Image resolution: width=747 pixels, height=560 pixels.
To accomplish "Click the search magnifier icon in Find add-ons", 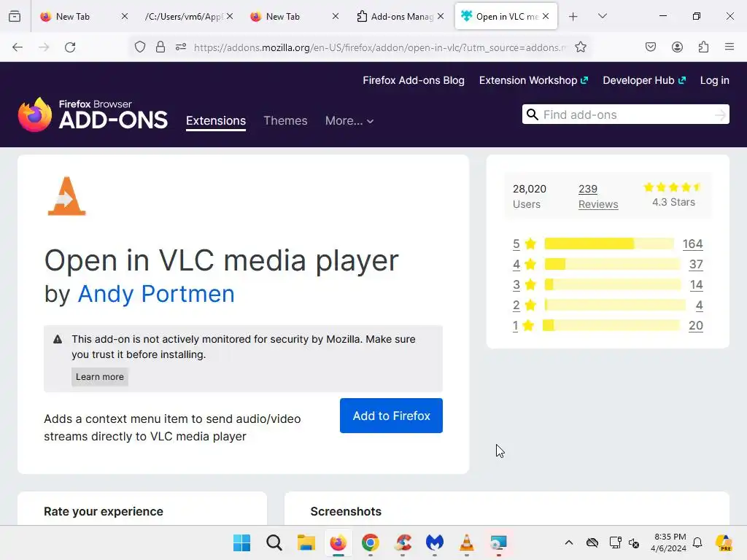I will click(533, 114).
